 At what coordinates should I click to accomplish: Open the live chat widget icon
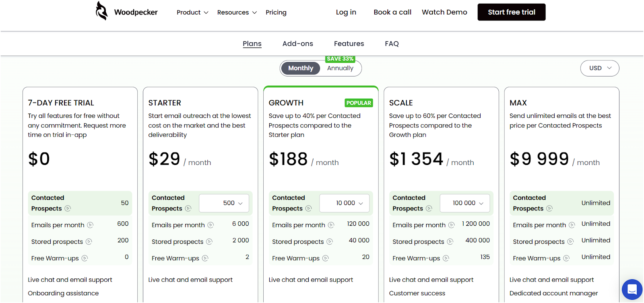(632, 289)
